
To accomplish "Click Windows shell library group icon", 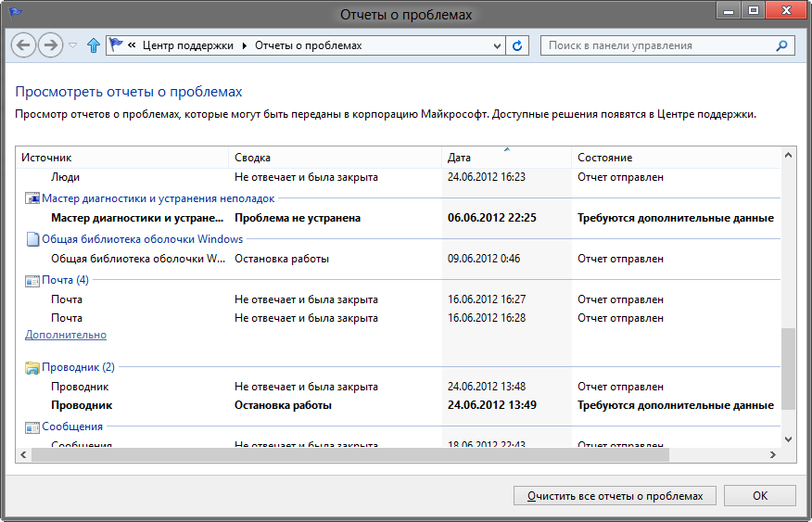I will point(32,239).
